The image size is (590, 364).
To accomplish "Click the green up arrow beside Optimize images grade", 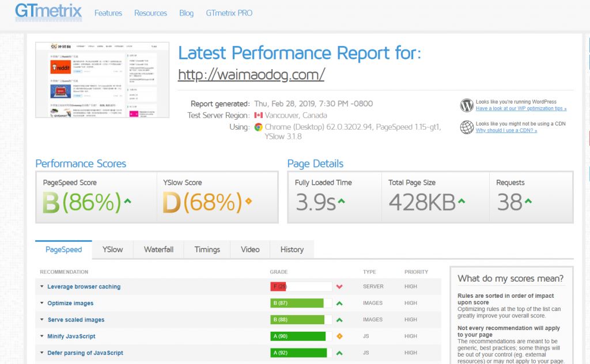I will [340, 304].
